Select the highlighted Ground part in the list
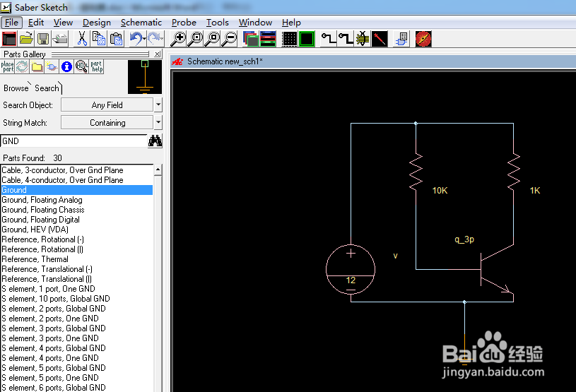The height and width of the screenshot is (392, 576). [77, 190]
